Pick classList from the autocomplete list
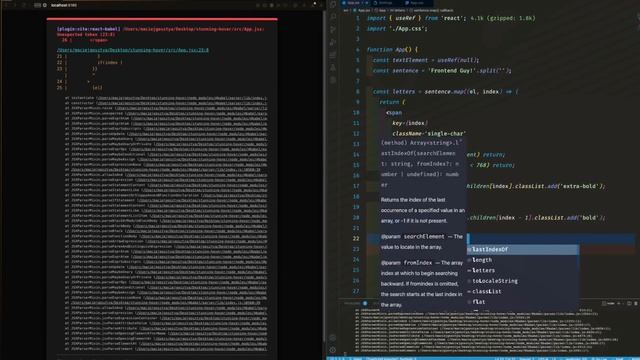Screen dimensions: 640x360 point(523,291)
